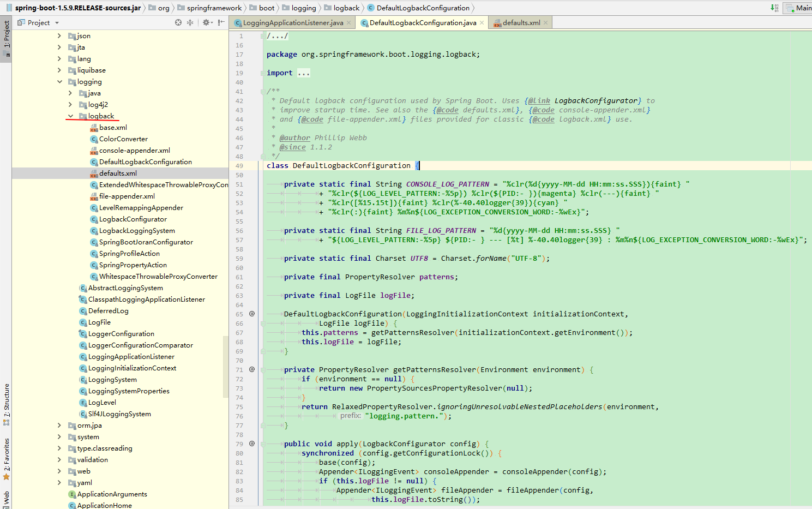Click the gutter marker at line 79
The image size is (812, 509).
pyautogui.click(x=252, y=444)
